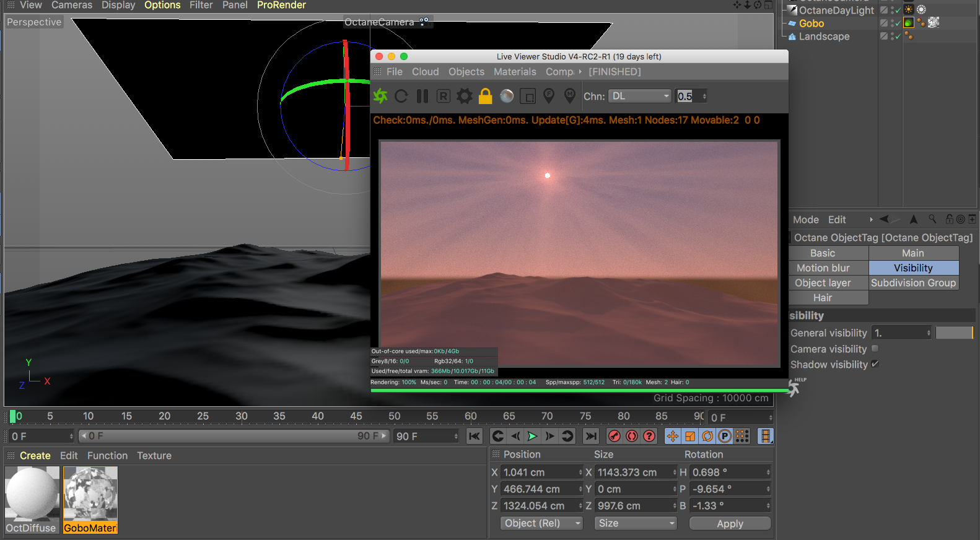Select the GoboMater material thumbnail
This screenshot has height=540, width=980.
pos(90,500)
